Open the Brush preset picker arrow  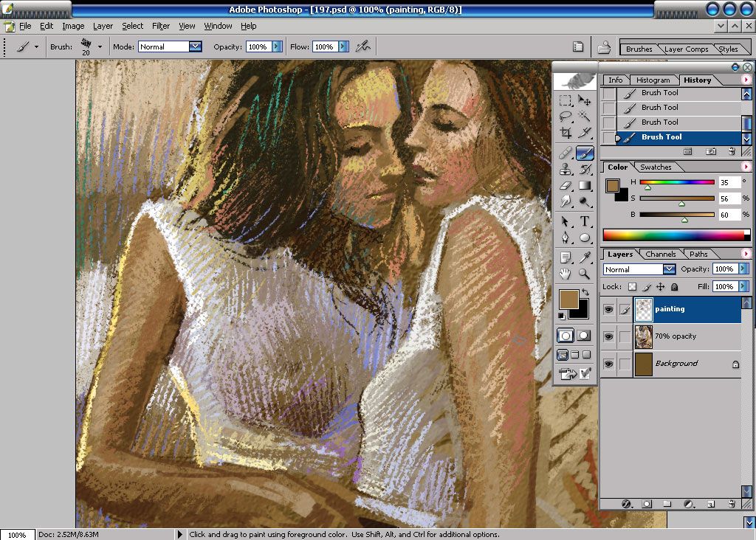pyautogui.click(x=100, y=46)
